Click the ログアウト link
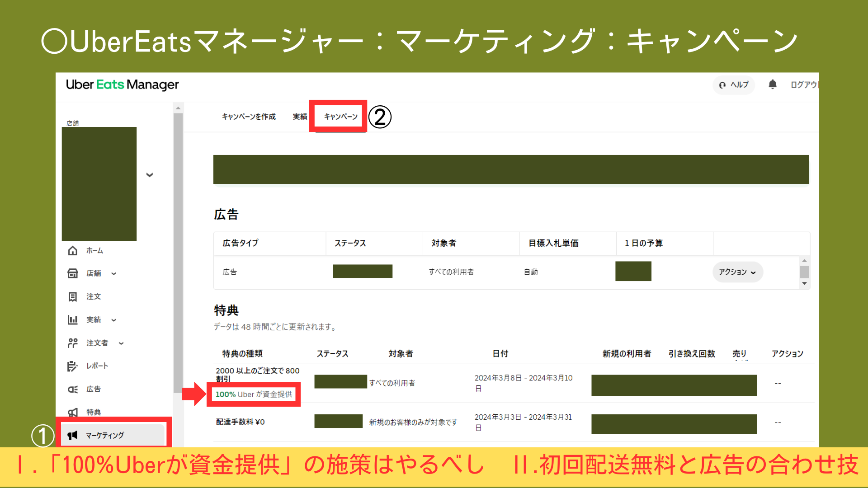The image size is (868, 488). (804, 85)
